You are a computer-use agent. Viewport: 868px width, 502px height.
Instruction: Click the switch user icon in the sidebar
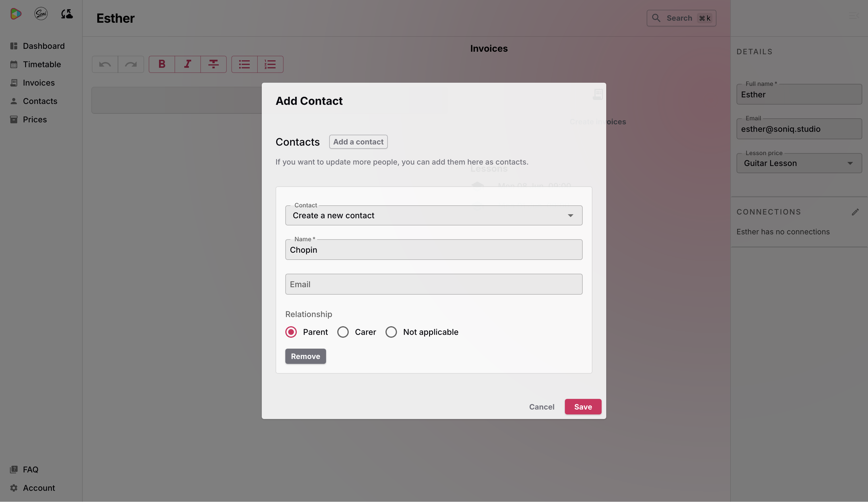point(67,14)
